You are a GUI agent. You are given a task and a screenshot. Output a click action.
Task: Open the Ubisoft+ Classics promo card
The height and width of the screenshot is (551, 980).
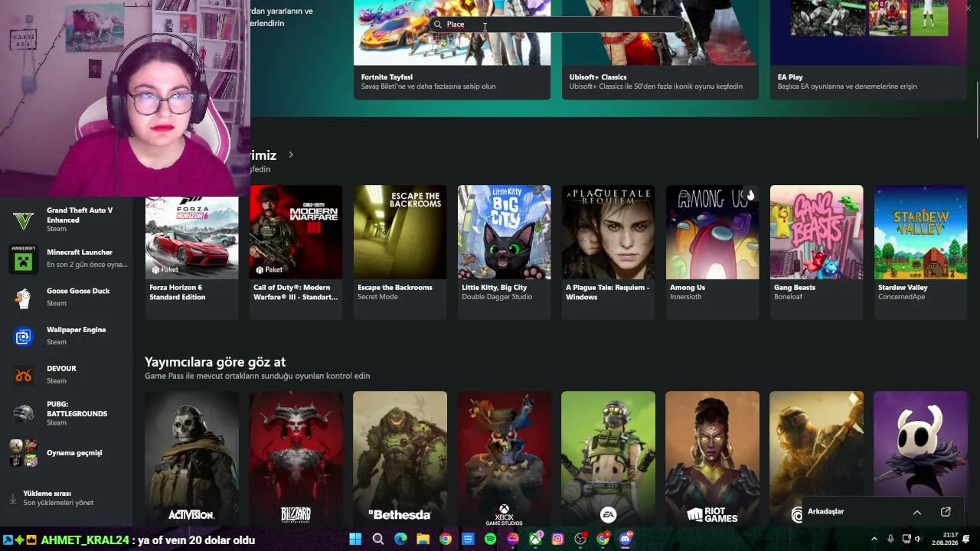pos(660,50)
